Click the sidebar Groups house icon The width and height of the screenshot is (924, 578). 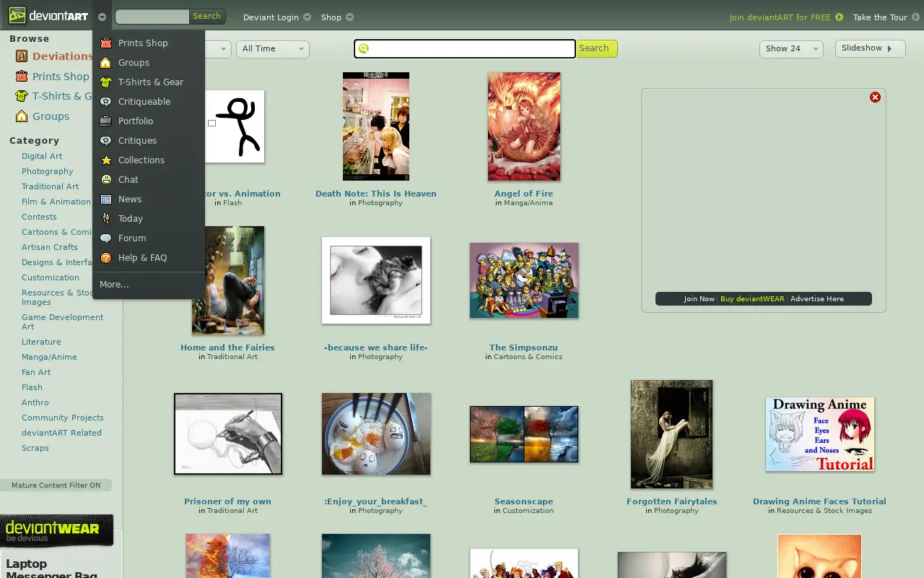coord(22,116)
